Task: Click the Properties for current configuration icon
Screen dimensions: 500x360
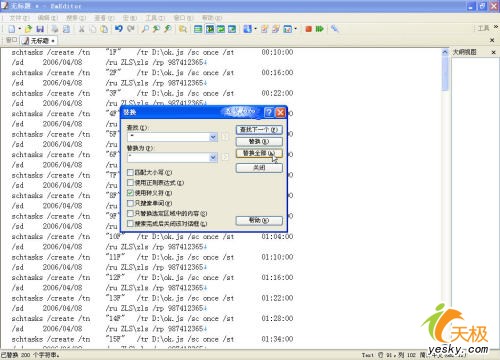Action: click(264, 29)
